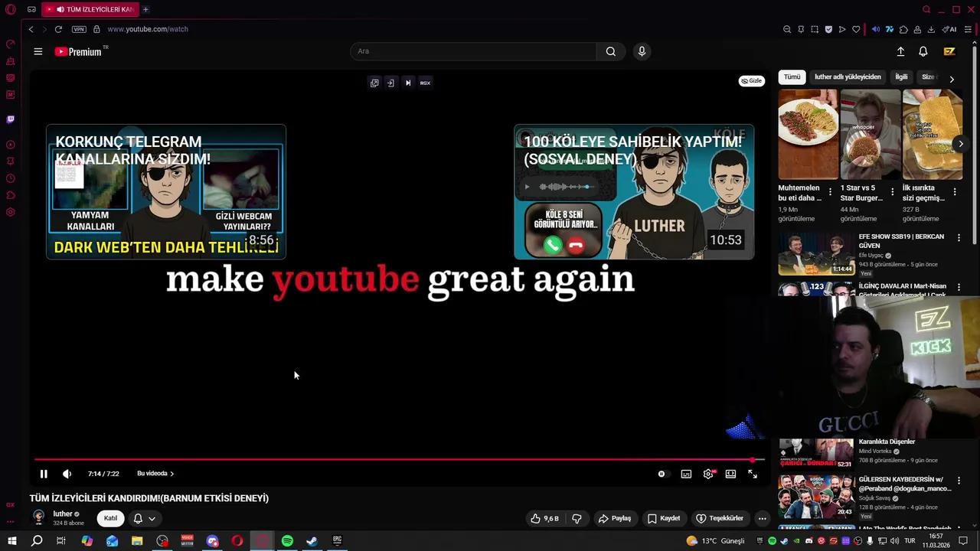Open options for 'Muhtemelen bu eti' Short

(830, 192)
